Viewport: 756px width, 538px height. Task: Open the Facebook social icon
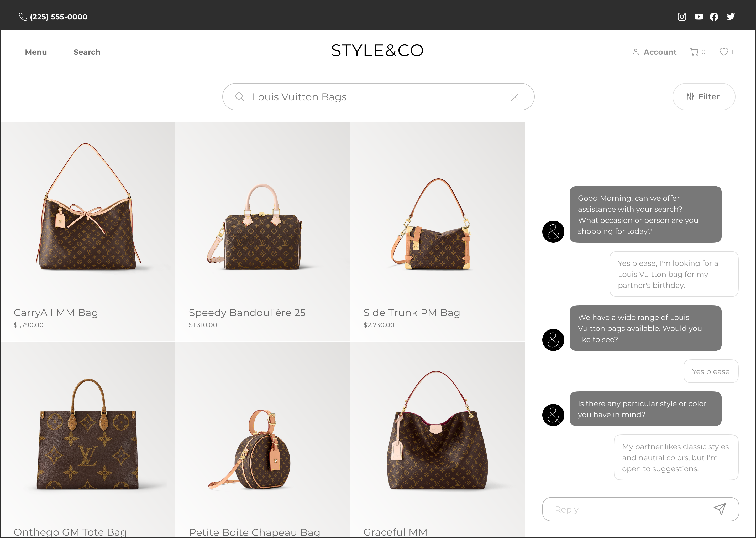pos(714,17)
